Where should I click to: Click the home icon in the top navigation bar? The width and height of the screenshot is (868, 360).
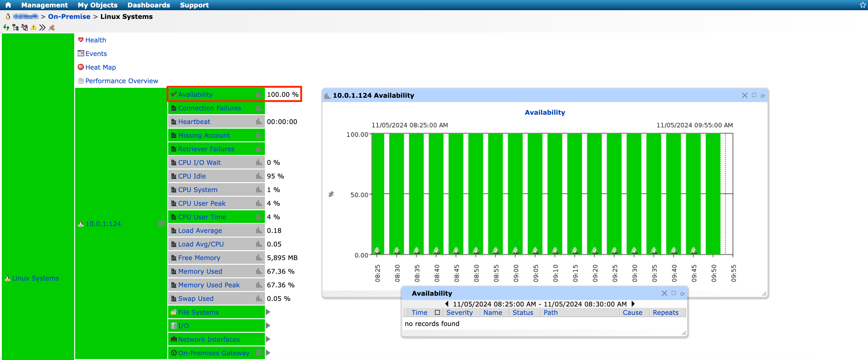[7, 5]
